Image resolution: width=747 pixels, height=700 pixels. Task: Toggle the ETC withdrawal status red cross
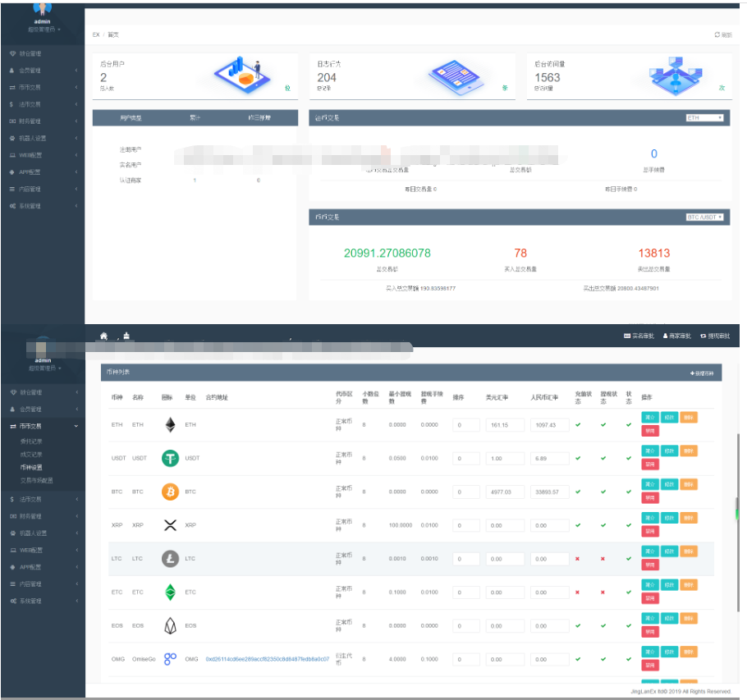603,592
